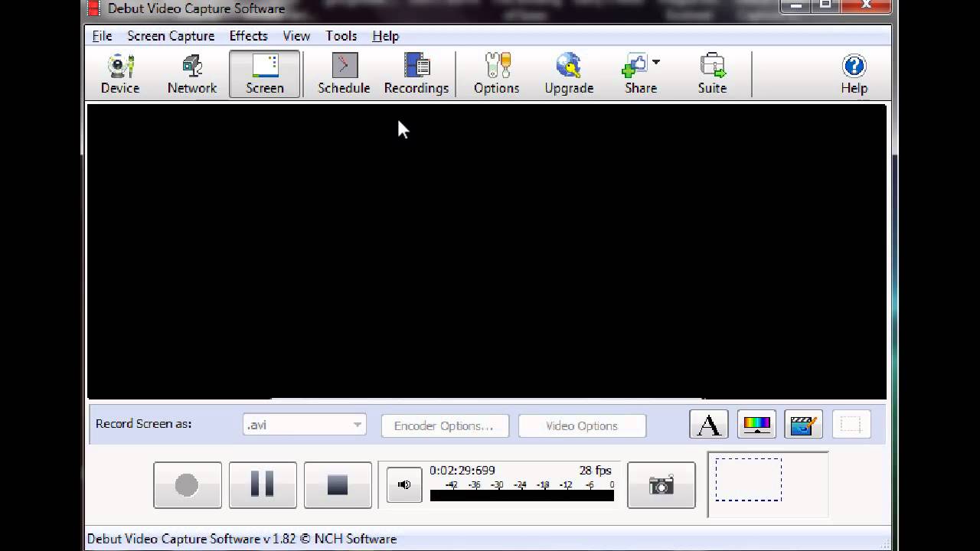Screen dimensions: 980x551
Task: Click the Debut title bar app icon
Action: pyautogui.click(x=93, y=8)
